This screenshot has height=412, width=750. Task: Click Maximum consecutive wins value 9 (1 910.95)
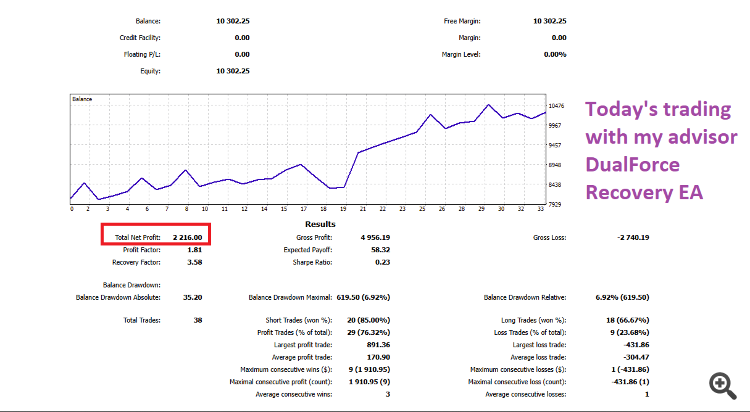[369, 370]
